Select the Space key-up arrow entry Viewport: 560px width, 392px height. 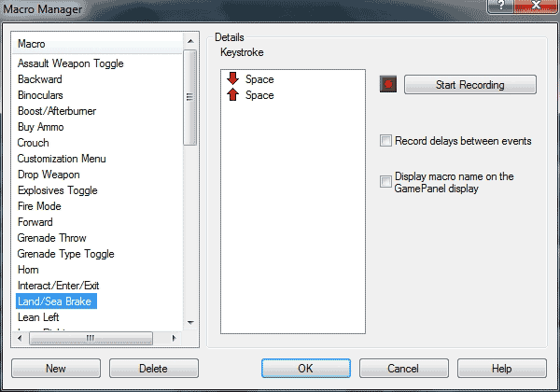[x=250, y=95]
